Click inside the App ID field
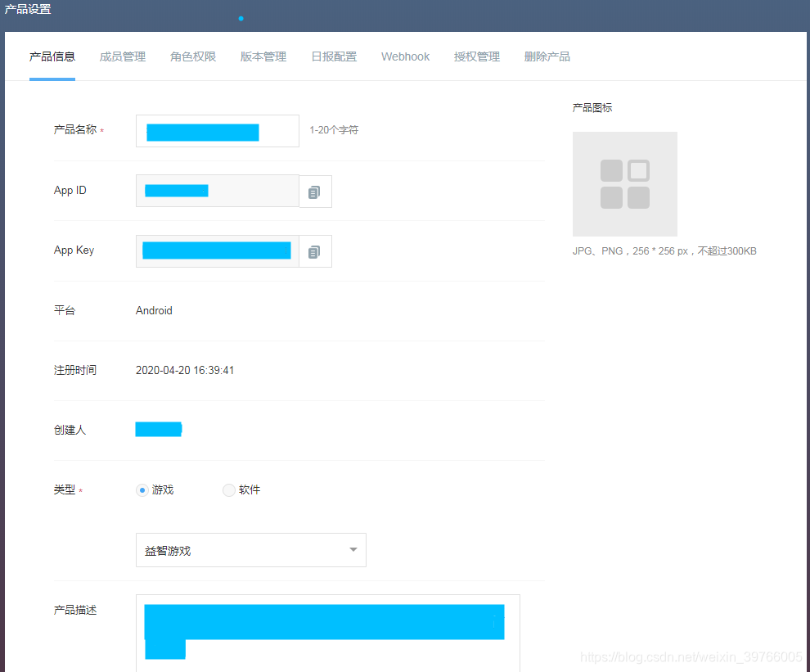The width and height of the screenshot is (810, 672). pyautogui.click(x=217, y=191)
